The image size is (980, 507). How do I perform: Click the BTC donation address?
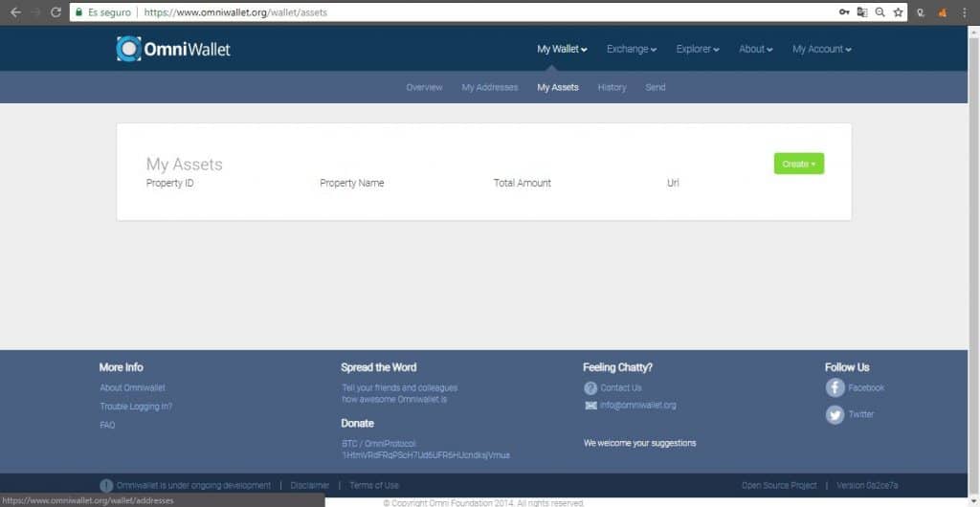426,455
